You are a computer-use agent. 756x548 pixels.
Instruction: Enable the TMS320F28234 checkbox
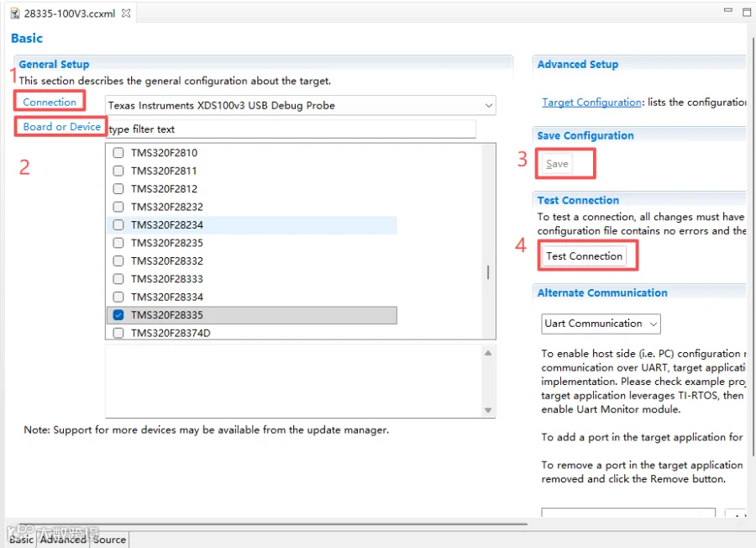click(x=118, y=224)
